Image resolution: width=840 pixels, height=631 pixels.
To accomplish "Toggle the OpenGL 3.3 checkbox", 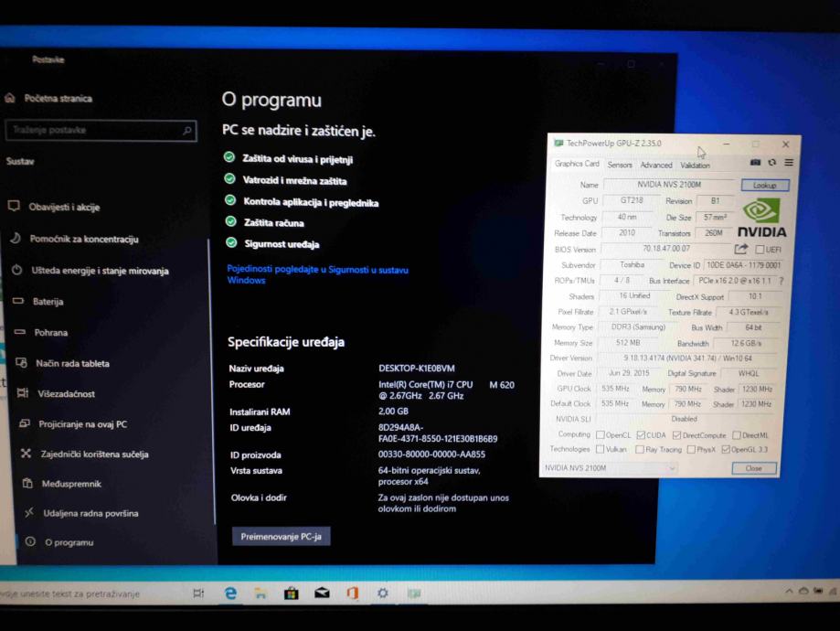I will pos(726,449).
